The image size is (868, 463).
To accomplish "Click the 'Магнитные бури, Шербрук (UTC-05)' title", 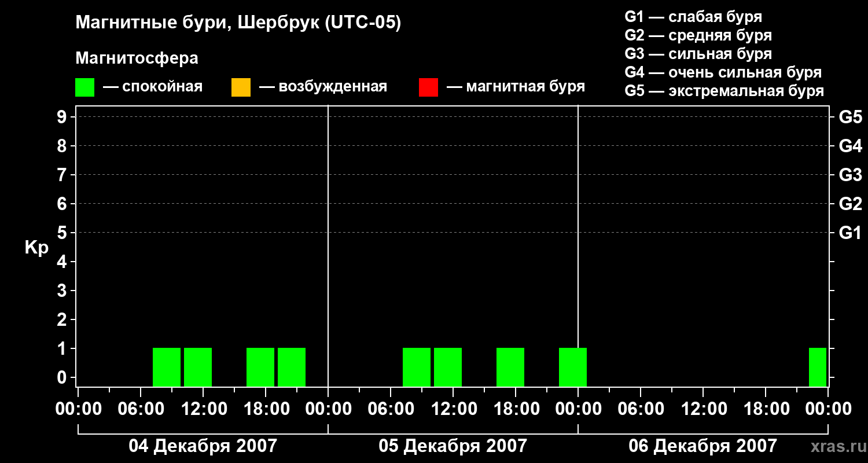I will pyautogui.click(x=238, y=23).
